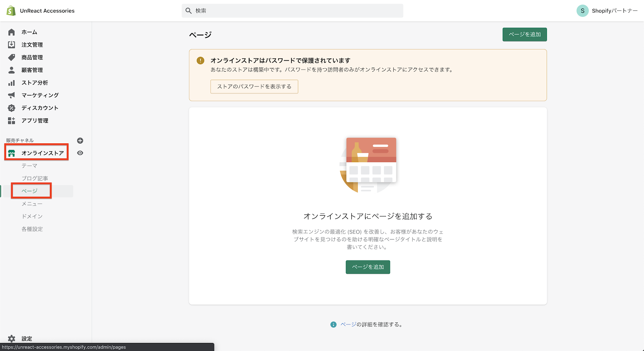Open the Shopifyパートナー account menu

[x=607, y=11]
